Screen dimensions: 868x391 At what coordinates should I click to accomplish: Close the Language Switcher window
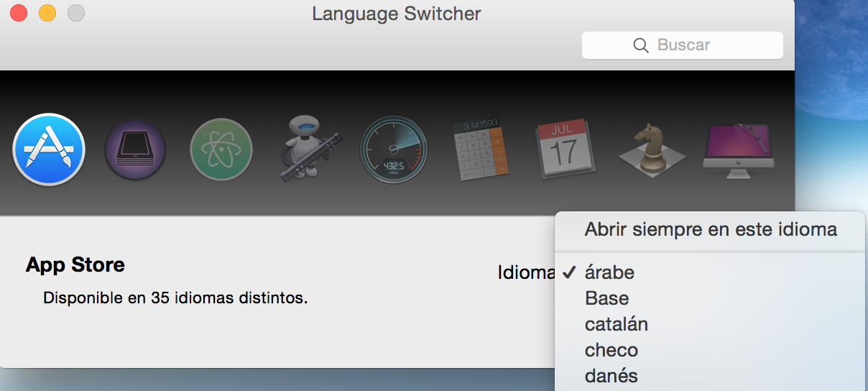pyautogui.click(x=18, y=13)
